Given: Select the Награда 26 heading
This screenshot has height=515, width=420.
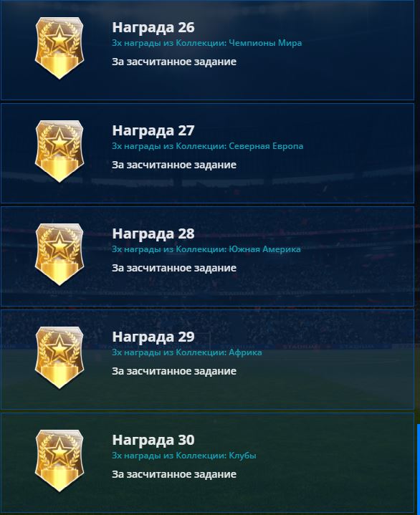Looking at the screenshot, I should (153, 28).
